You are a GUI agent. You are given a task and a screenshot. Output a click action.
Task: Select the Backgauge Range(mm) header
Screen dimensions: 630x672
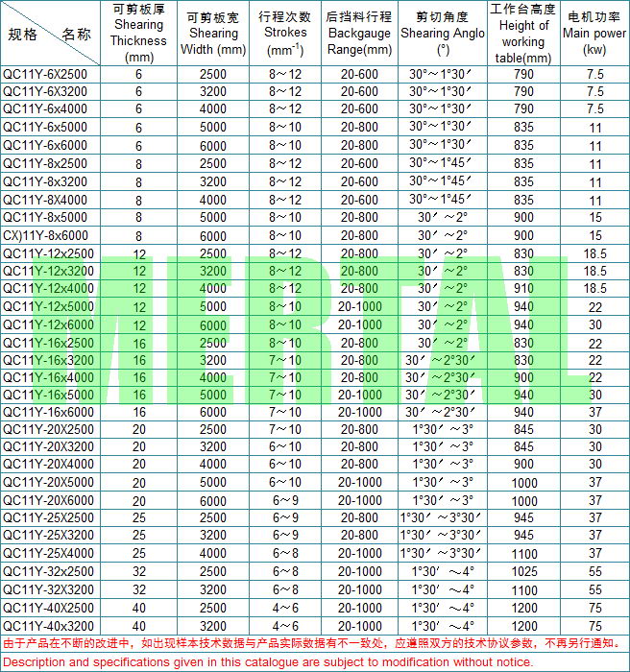click(x=359, y=33)
